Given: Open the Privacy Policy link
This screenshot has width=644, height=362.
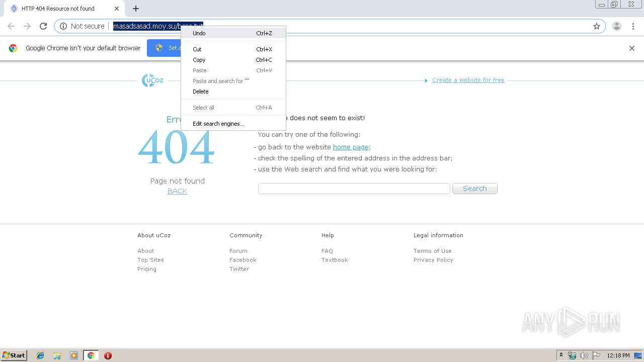Looking at the screenshot, I should 433,260.
